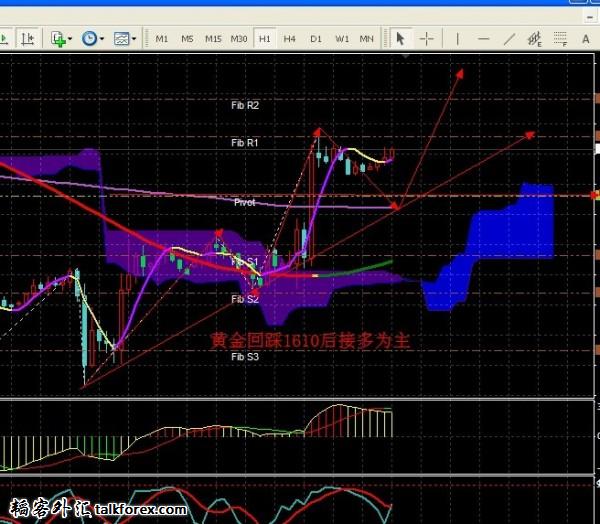The height and width of the screenshot is (524, 600).
Task: Click the M30 timeframe button
Action: (239, 39)
